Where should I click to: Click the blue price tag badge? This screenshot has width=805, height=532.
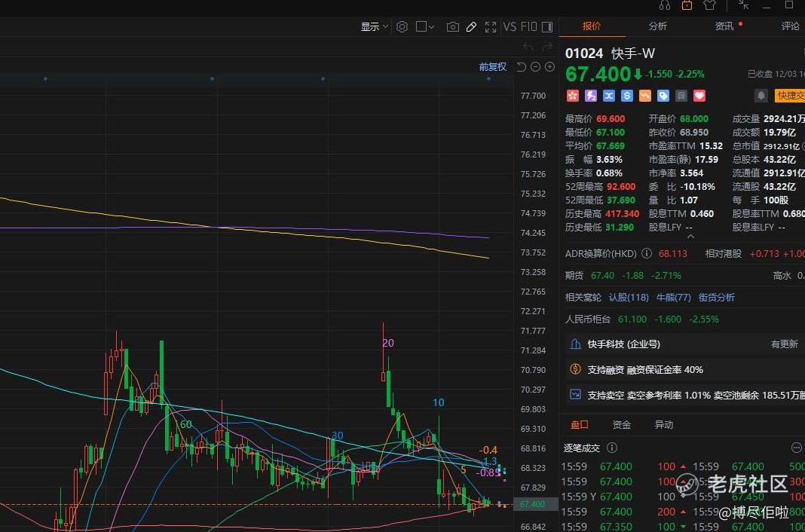663,96
